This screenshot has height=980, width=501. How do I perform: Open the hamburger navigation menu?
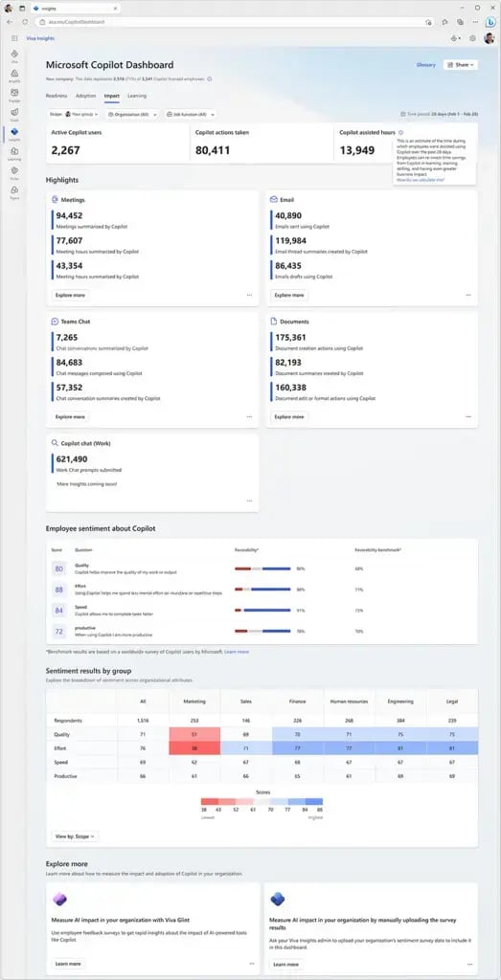(x=14, y=38)
